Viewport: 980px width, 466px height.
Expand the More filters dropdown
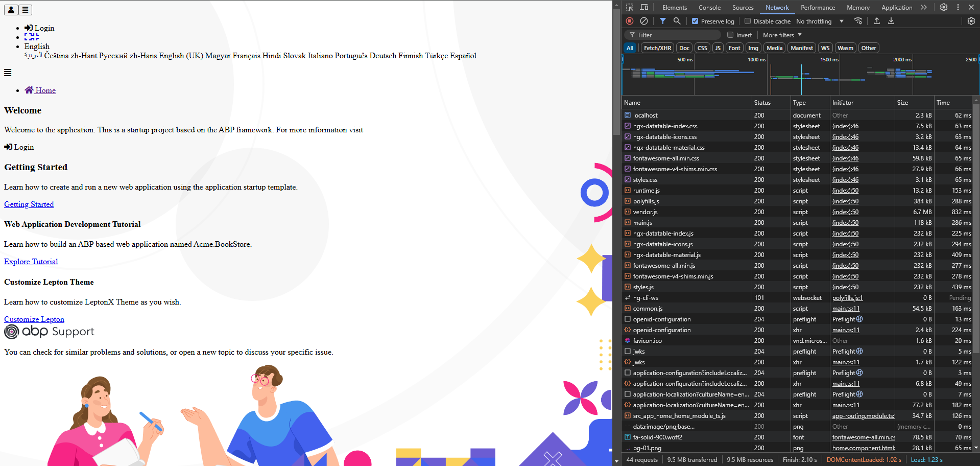(782, 35)
